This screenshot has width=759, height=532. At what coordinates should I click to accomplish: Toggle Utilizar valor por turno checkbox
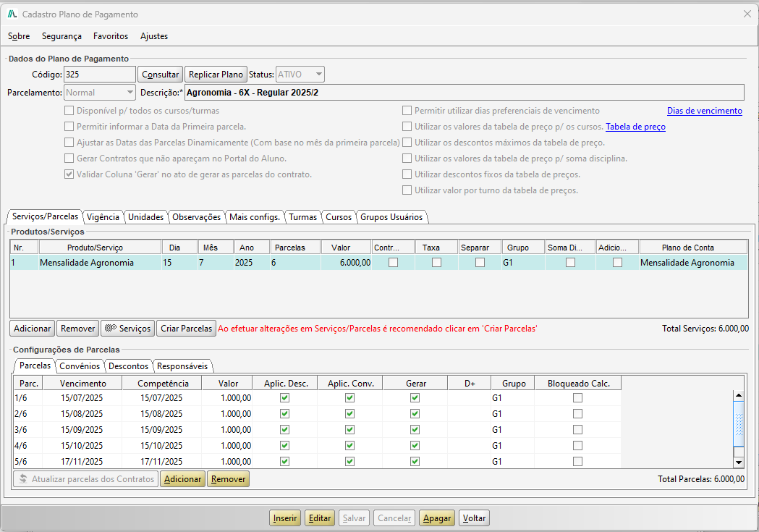click(407, 191)
